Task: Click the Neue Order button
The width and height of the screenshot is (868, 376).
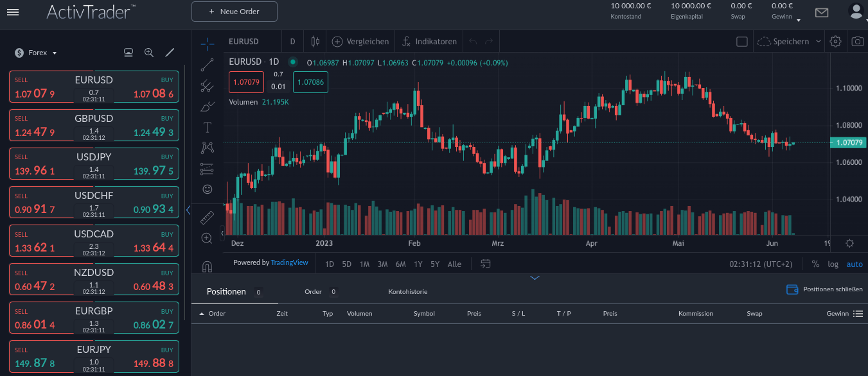Action: point(234,11)
